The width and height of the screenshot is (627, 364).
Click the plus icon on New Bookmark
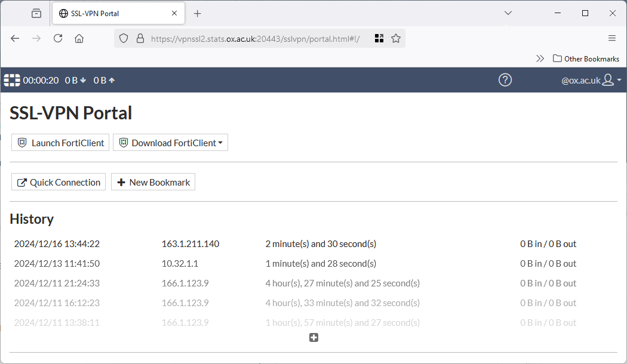point(122,181)
